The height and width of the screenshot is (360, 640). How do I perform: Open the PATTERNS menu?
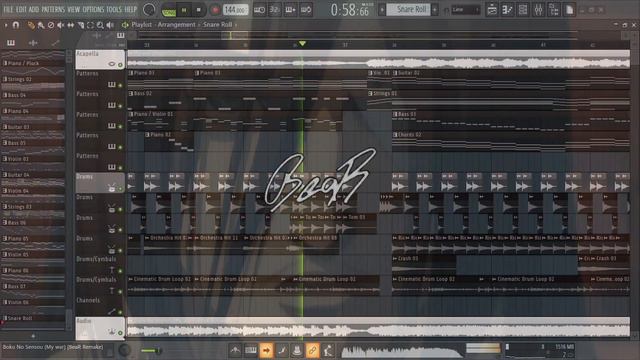click(x=53, y=9)
